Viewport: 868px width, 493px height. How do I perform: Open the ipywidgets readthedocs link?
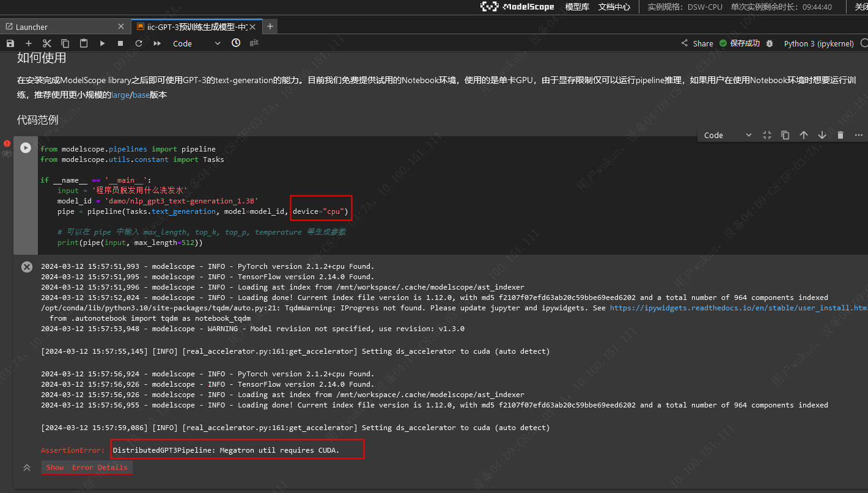739,308
